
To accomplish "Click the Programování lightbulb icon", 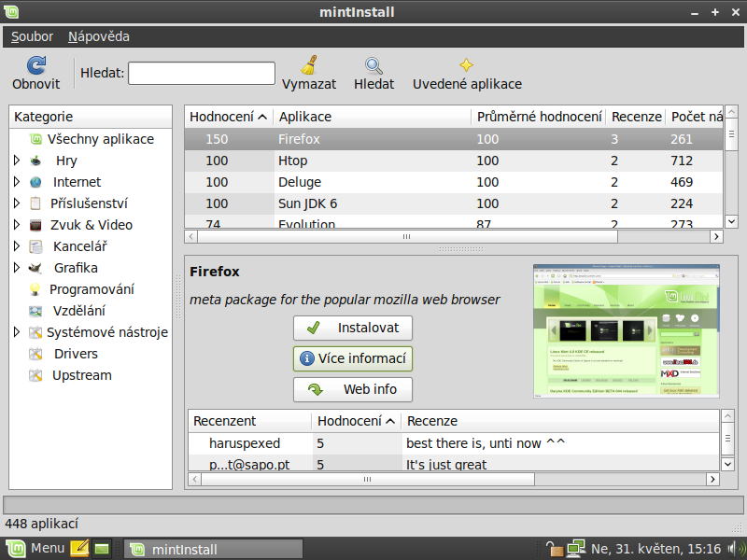I will click(35, 289).
